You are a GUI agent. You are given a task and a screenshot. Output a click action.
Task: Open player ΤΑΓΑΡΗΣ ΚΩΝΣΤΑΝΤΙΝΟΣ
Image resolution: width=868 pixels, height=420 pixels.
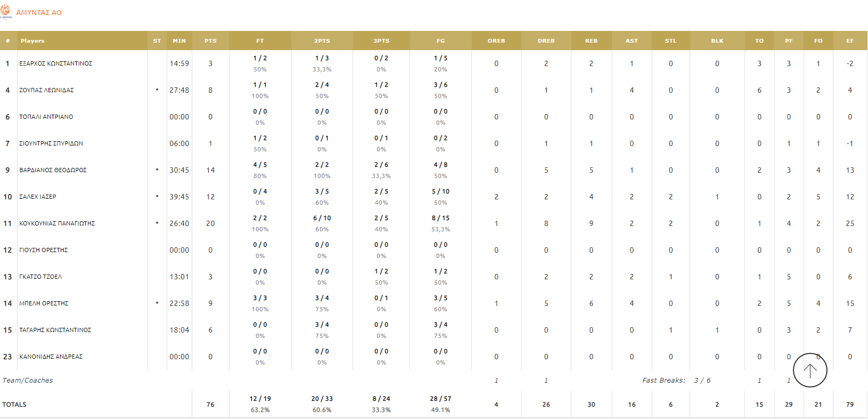click(55, 330)
